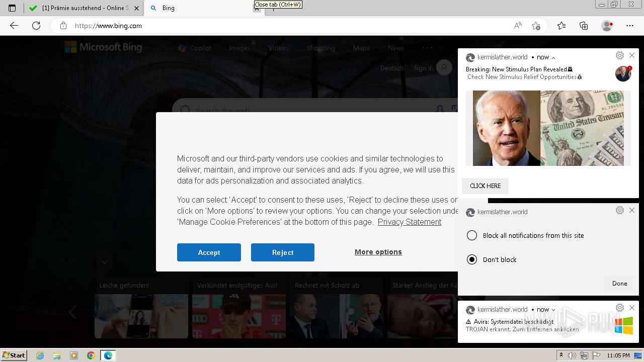Open settings gear on stimulus notification
Image resolution: width=644 pixels, height=362 pixels.
[620, 55]
